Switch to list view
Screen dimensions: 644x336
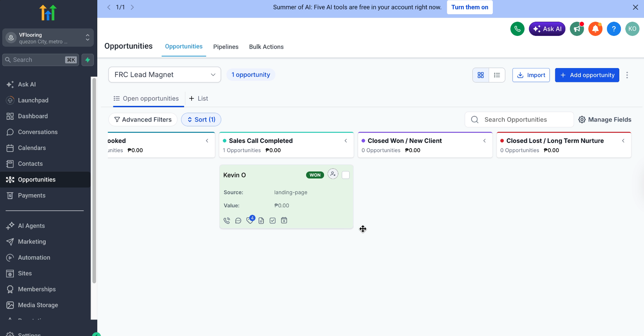(x=497, y=75)
